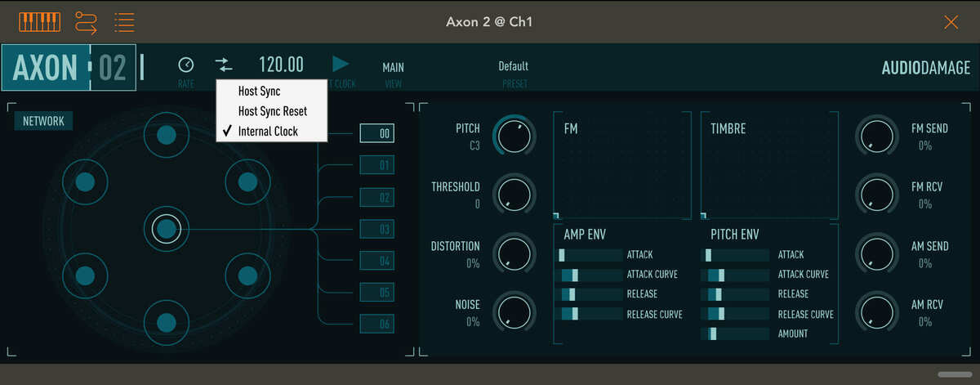Choose Host Sync from the menu
Image resolution: width=980 pixels, height=385 pixels.
click(259, 92)
